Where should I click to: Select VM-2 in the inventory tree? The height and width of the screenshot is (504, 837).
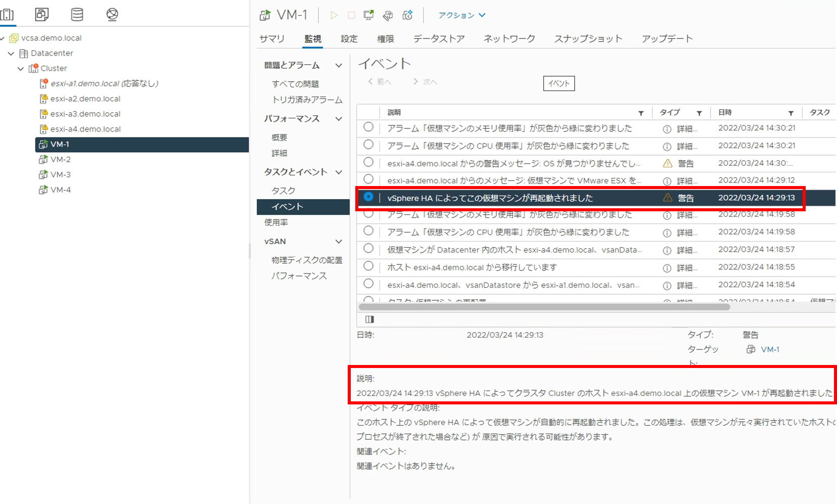[61, 159]
